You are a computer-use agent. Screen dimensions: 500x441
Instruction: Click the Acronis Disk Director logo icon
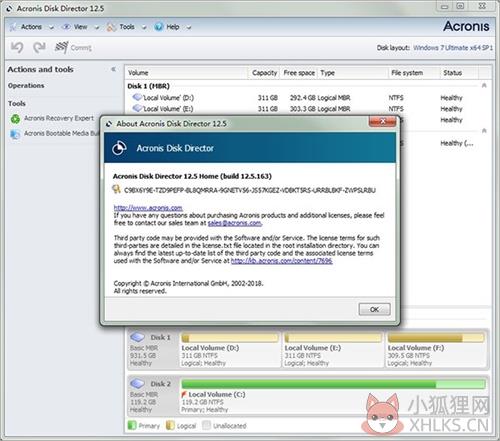tap(119, 148)
